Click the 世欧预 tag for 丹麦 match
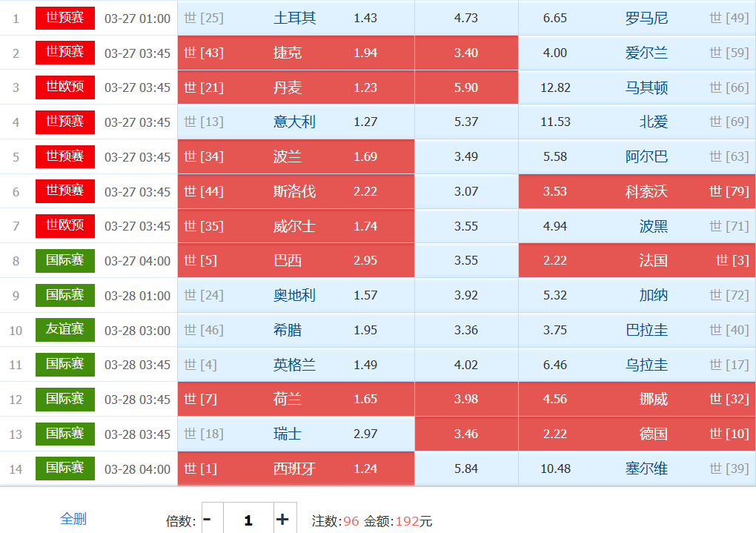The image size is (756, 533). coord(65,87)
